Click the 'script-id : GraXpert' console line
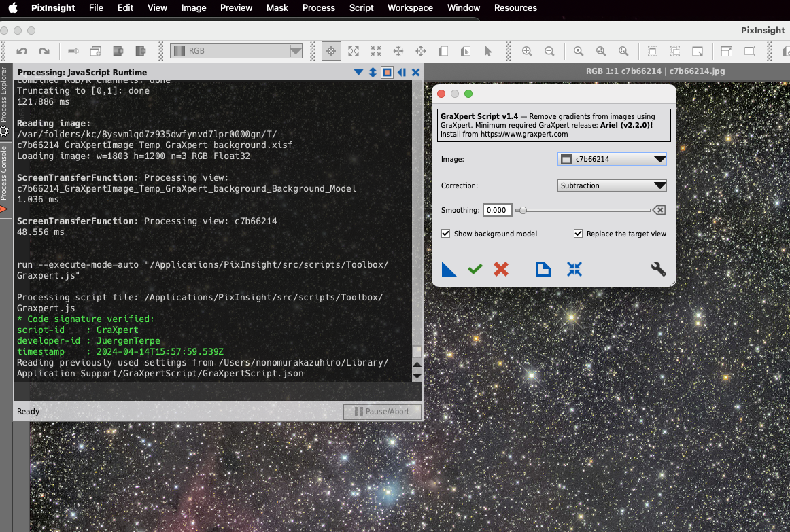This screenshot has height=532, width=790. tap(78, 330)
